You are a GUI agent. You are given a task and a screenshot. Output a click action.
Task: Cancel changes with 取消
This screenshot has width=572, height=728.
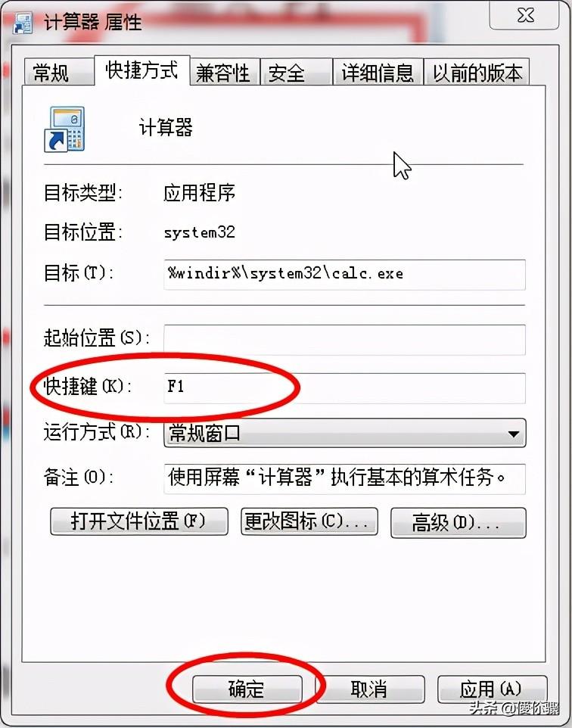[x=370, y=689]
